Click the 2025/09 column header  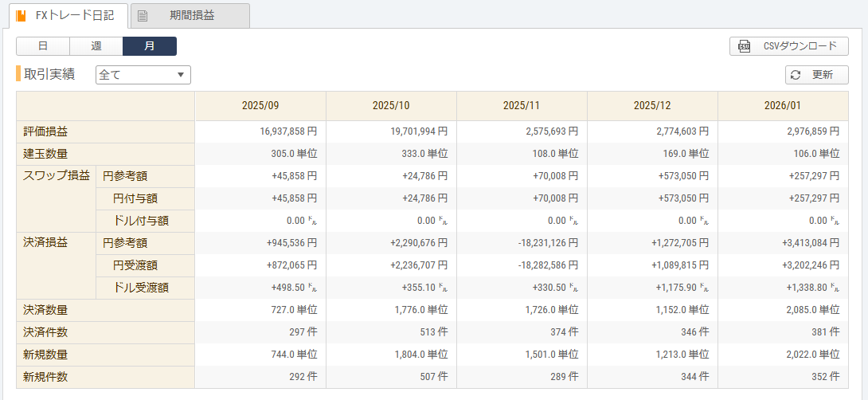[260, 106]
